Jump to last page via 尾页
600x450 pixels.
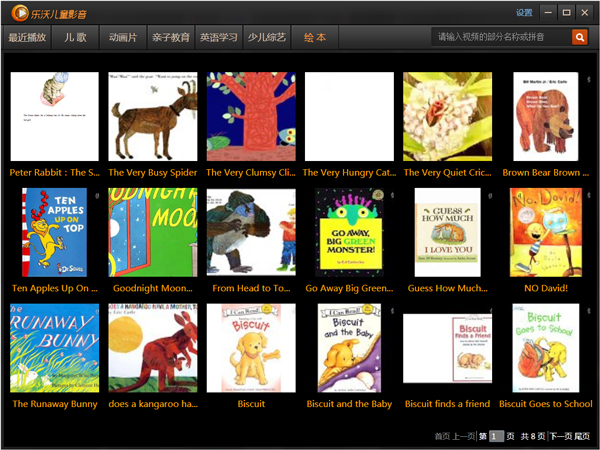coord(582,436)
